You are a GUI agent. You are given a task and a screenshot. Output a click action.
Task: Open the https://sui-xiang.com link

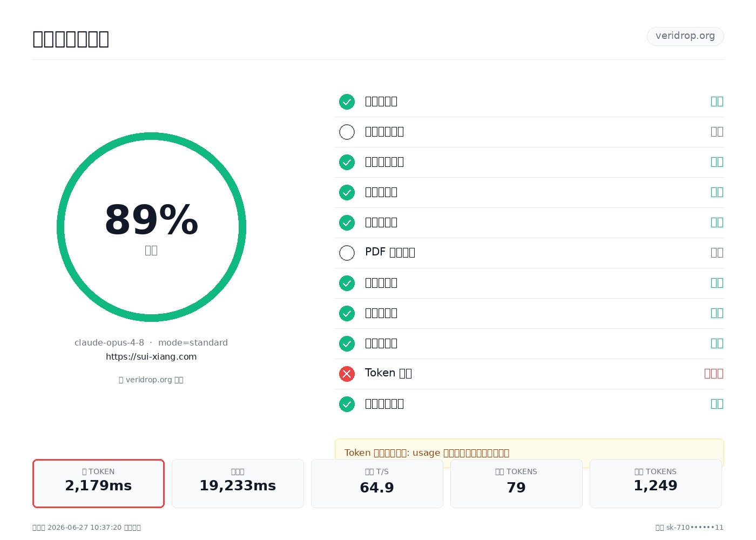[x=151, y=357]
